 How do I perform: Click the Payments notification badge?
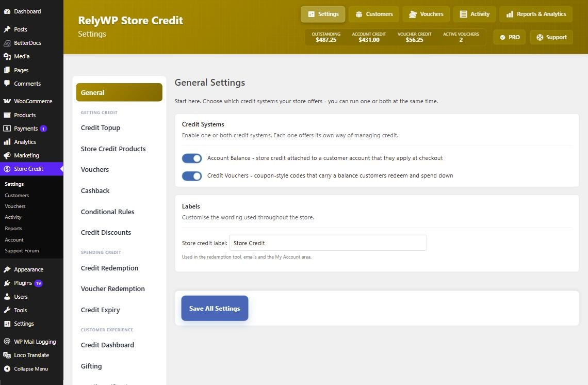click(x=43, y=129)
